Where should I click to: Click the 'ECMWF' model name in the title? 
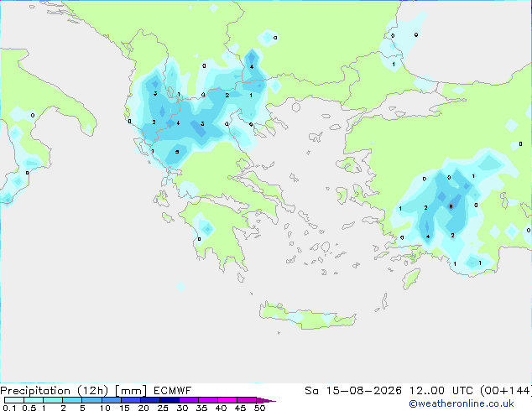click(172, 391)
